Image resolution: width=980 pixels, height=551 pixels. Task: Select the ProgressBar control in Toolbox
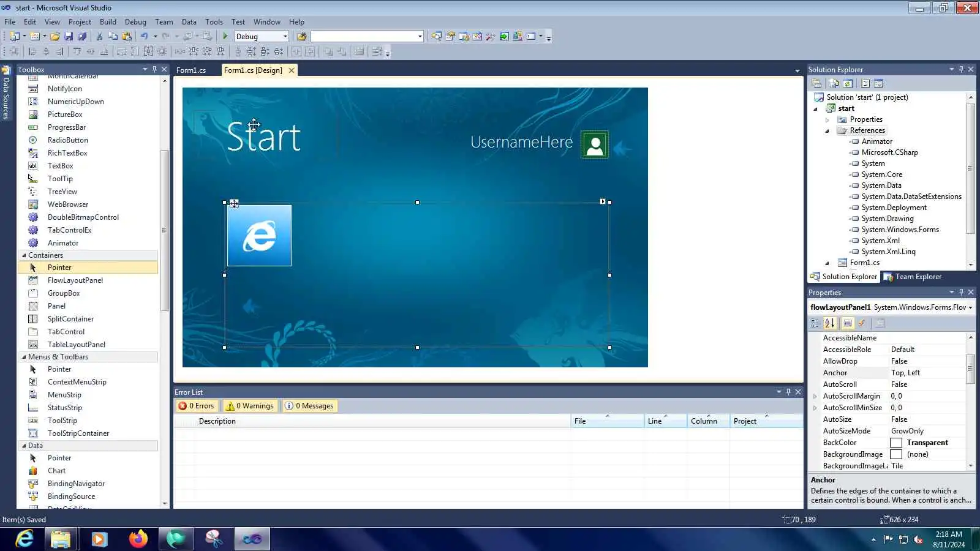(67, 127)
